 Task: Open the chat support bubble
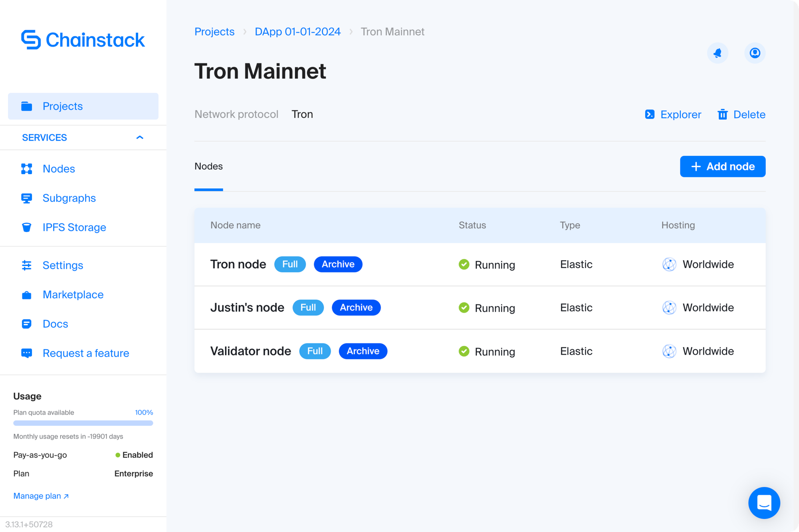coord(764,502)
